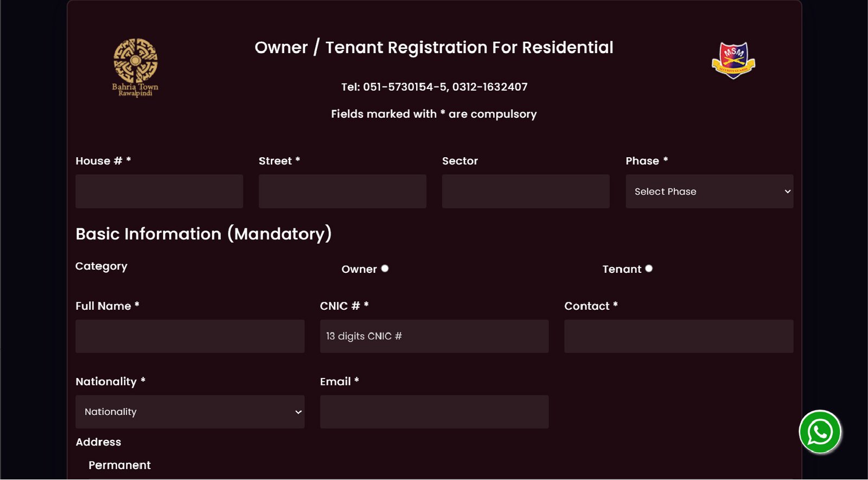The height and width of the screenshot is (480, 868).
Task: Focus the 13 digits CNIC field
Action: (x=434, y=336)
